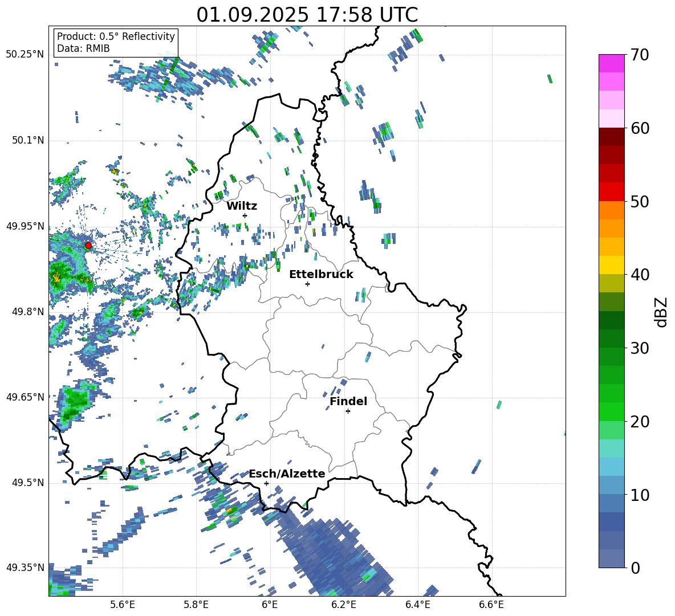
Task: Click the timestamp title 01.09.2025 17:58 UTC
Action: pos(307,15)
